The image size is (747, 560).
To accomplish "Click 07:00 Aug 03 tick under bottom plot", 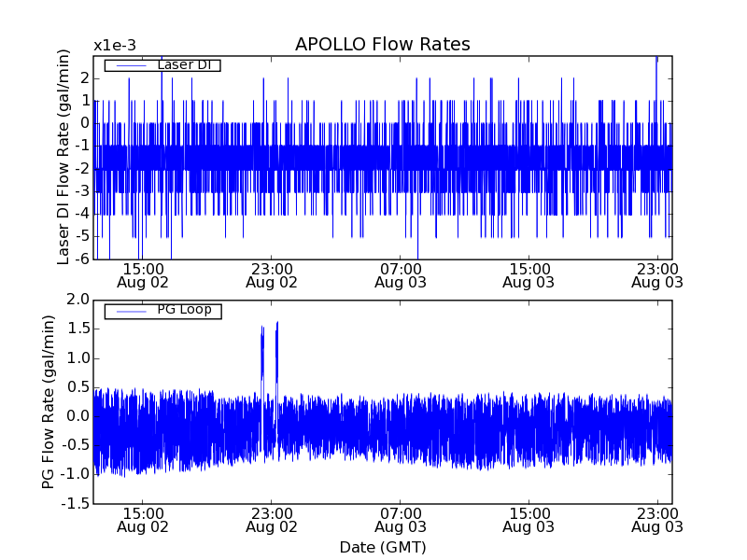I will (x=401, y=520).
